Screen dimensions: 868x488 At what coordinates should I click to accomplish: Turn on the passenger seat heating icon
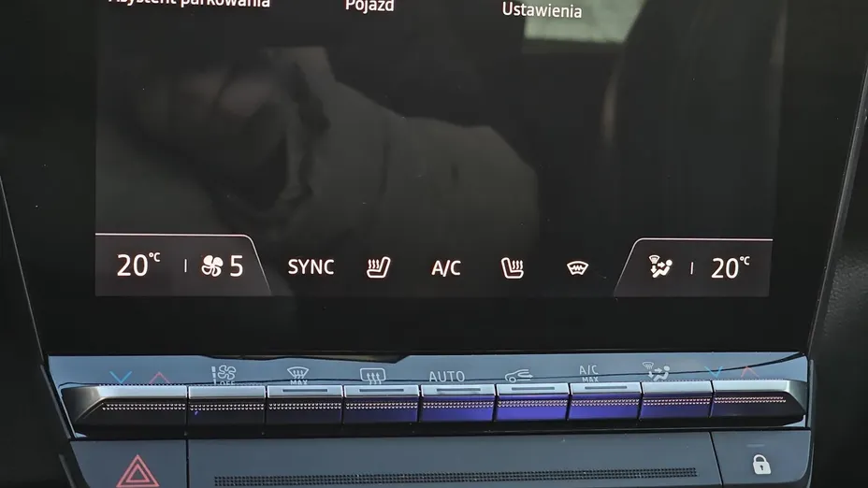click(x=512, y=268)
